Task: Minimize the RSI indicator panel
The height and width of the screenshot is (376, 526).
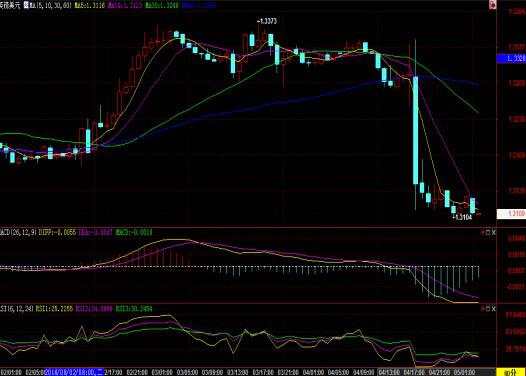Action: pyautogui.click(x=482, y=309)
